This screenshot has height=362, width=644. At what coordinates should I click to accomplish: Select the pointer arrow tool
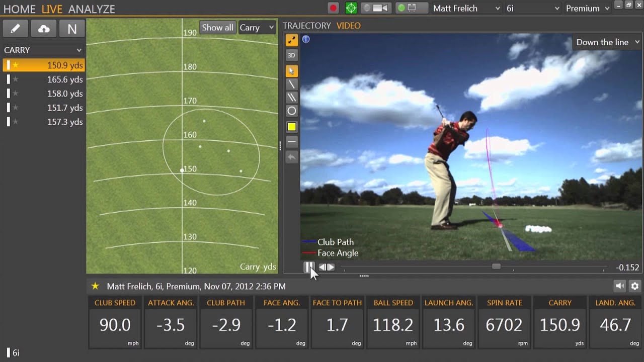click(291, 71)
